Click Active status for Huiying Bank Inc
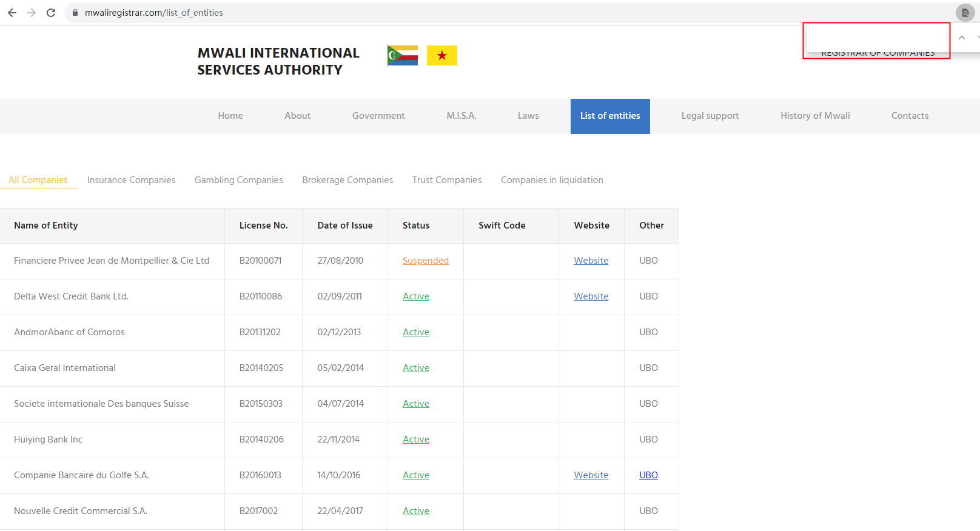This screenshot has height=531, width=980. click(x=415, y=439)
